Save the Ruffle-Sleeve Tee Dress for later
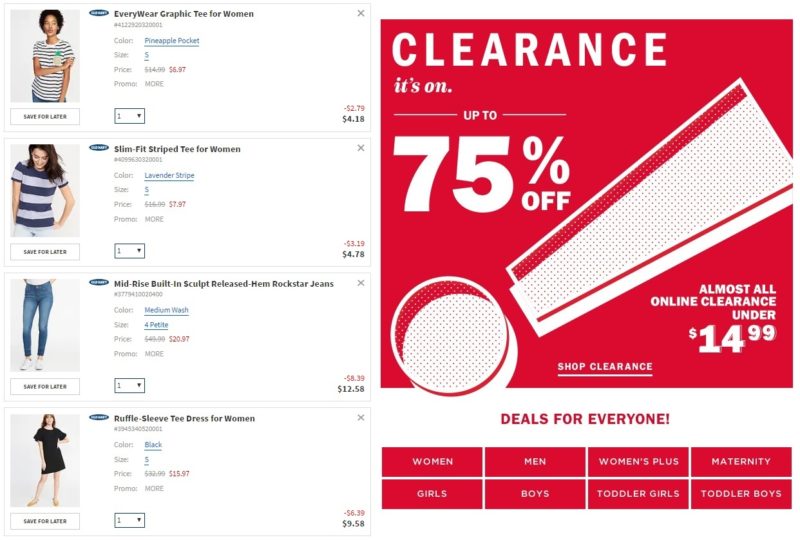The height and width of the screenshot is (540, 800). [x=45, y=521]
